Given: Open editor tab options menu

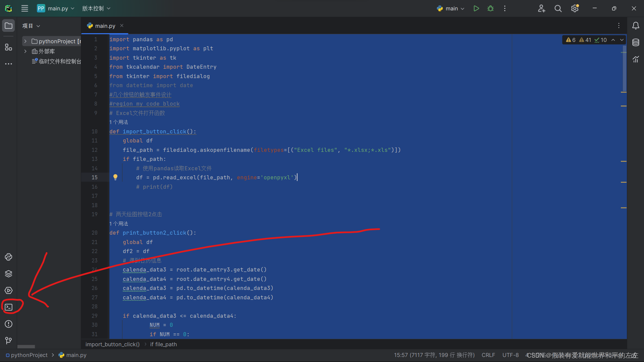Looking at the screenshot, I should pyautogui.click(x=619, y=26).
